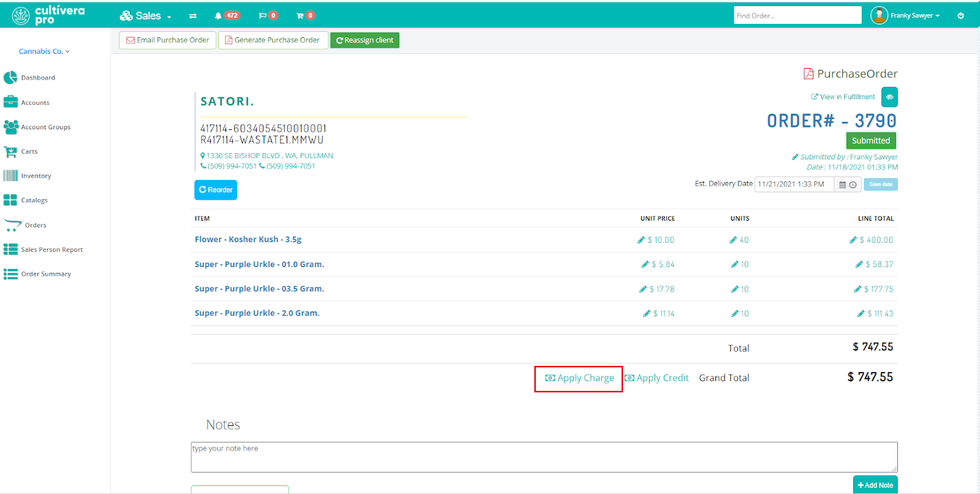Open the Cannabis Co. company dropdown
980x494 pixels.
[44, 51]
